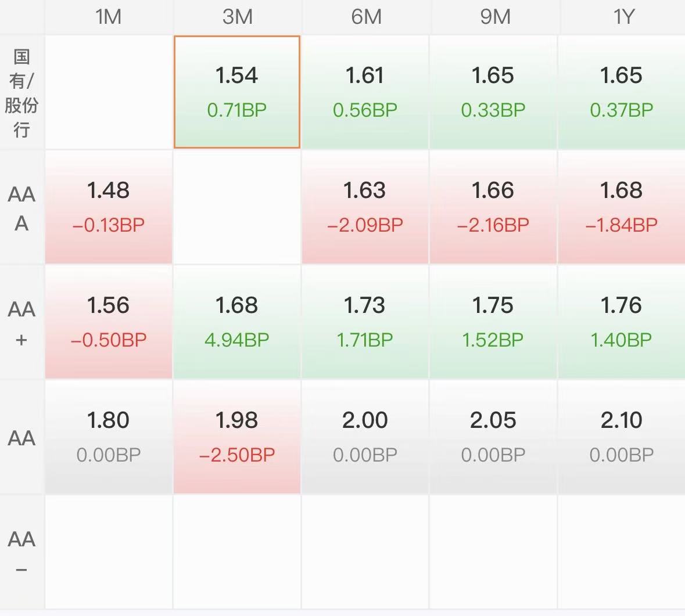Click the 国有/股份行 6M cell showing 1.61
This screenshot has height=616, width=685.
coord(365,92)
